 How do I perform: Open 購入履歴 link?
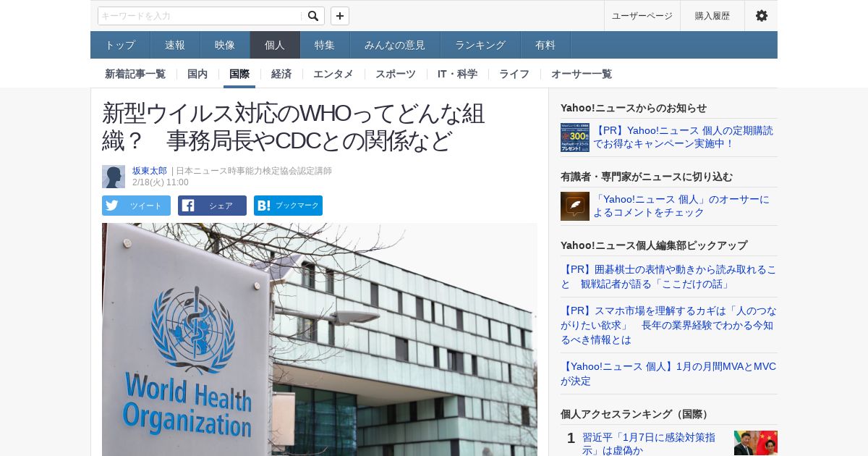click(x=712, y=16)
